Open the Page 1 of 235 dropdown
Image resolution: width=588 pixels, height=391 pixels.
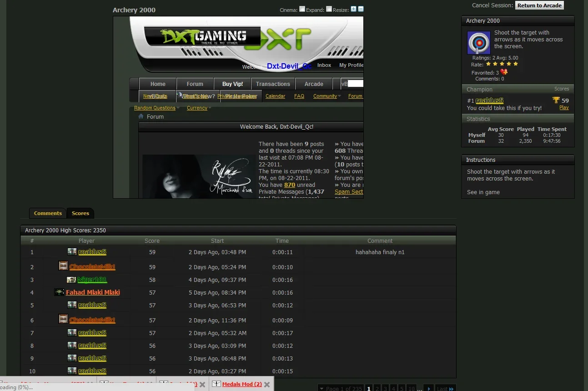(340, 388)
